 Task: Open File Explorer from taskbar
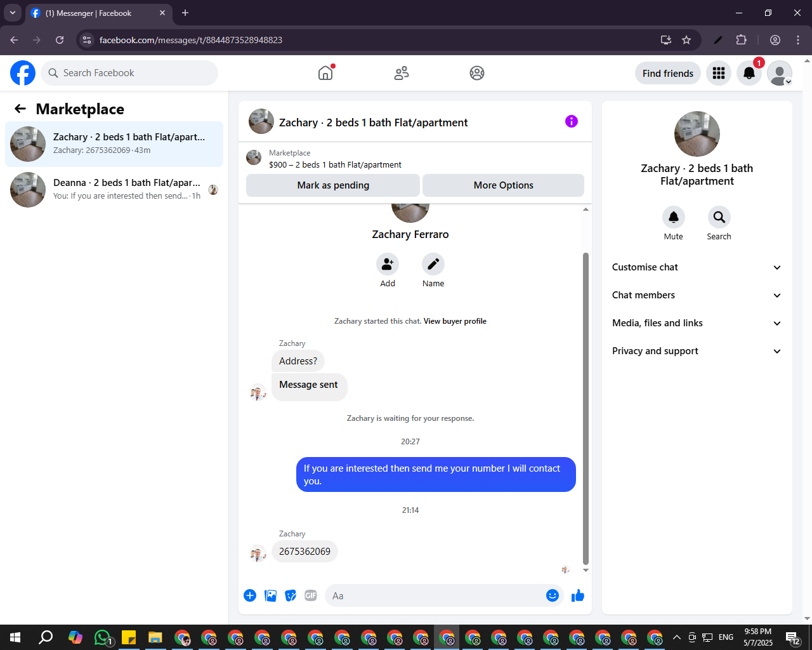[155, 637]
